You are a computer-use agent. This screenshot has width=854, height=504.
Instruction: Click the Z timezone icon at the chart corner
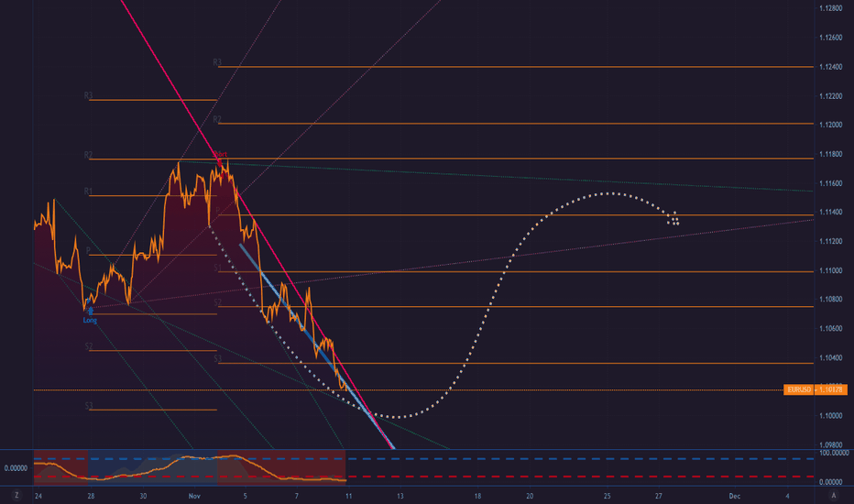coord(16,495)
